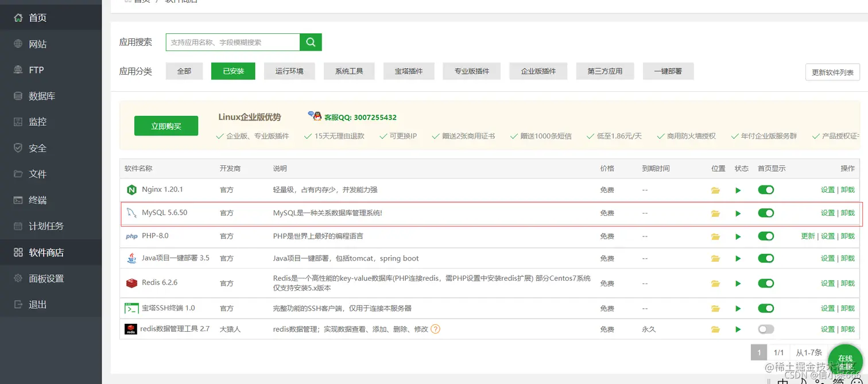Open the 数据库 sidebar item
The image size is (868, 384).
click(36, 96)
